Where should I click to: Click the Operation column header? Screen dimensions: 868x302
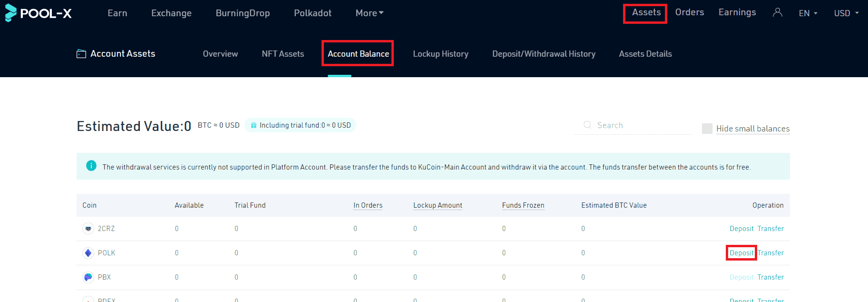[768, 205]
